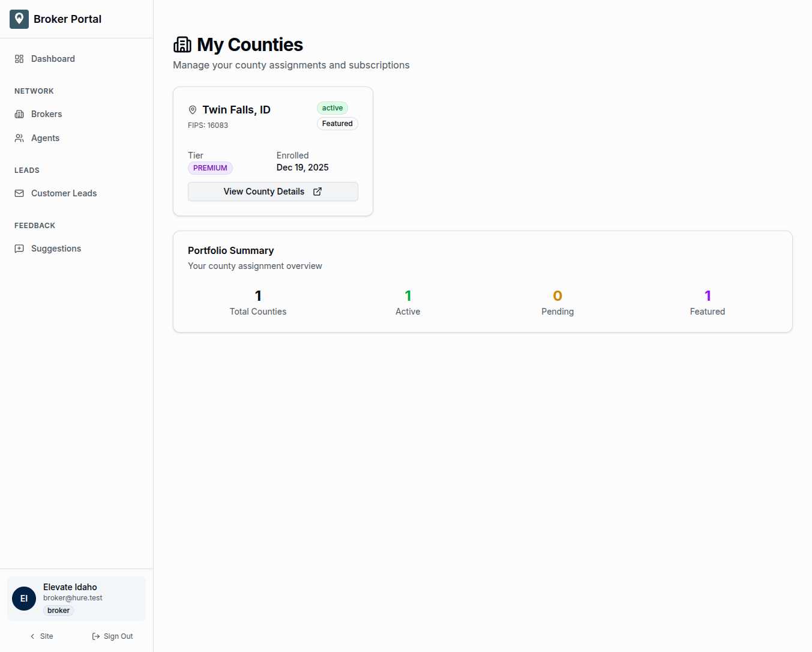
Task: Click the building icon beside My Counties heading
Action: (x=182, y=44)
